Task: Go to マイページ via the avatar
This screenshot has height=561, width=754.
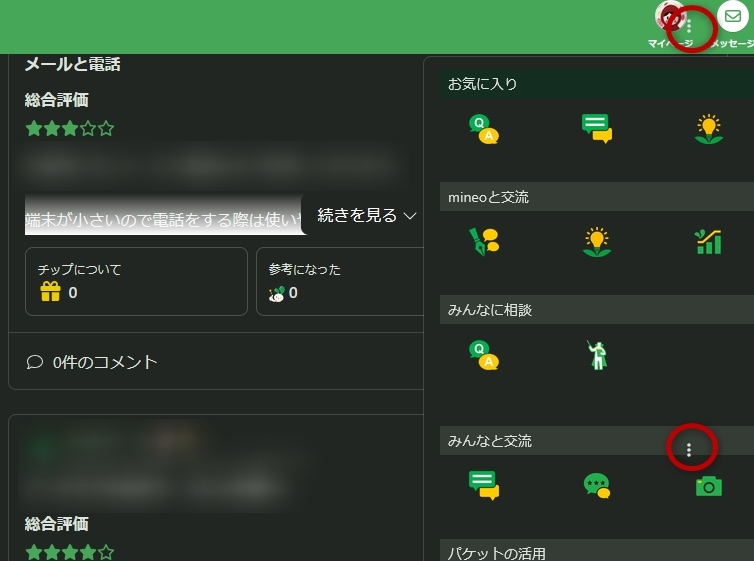Action: 668,18
